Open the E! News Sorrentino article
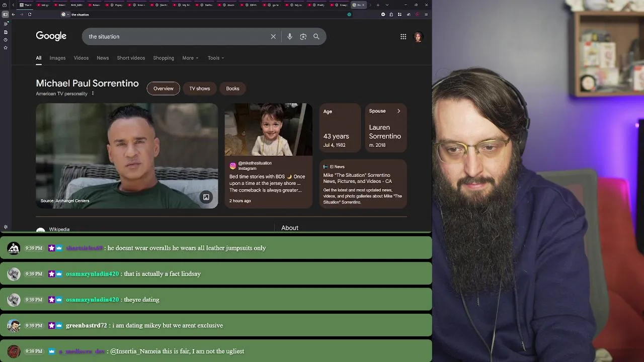644x362 pixels. coord(363,184)
